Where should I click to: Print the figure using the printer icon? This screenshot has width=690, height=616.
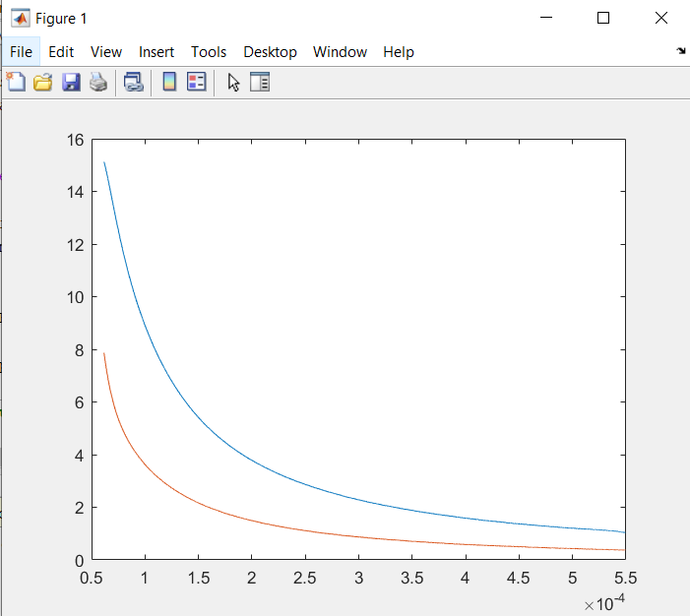(x=98, y=83)
